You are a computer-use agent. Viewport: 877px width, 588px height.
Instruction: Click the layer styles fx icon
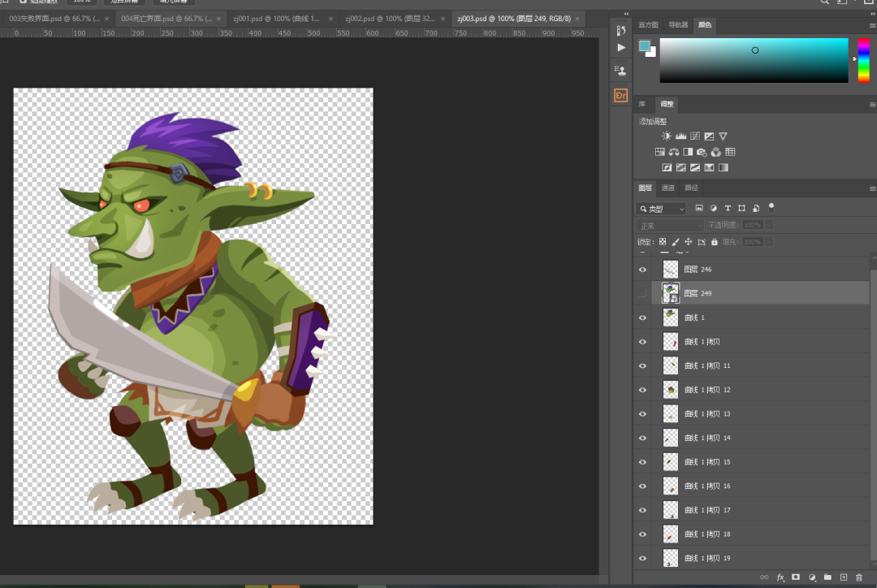tap(780, 577)
